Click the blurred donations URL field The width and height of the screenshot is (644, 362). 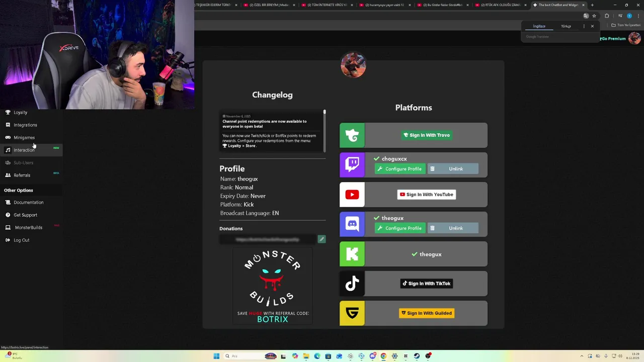pos(268,239)
